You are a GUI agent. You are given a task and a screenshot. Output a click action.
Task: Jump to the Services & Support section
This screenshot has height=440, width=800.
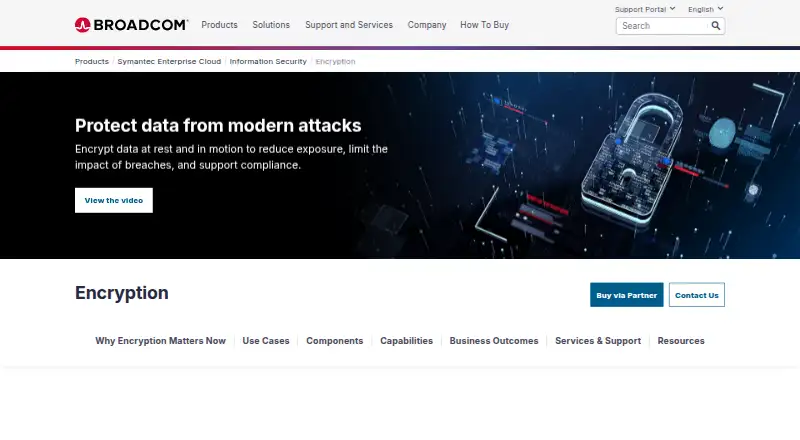click(x=598, y=341)
